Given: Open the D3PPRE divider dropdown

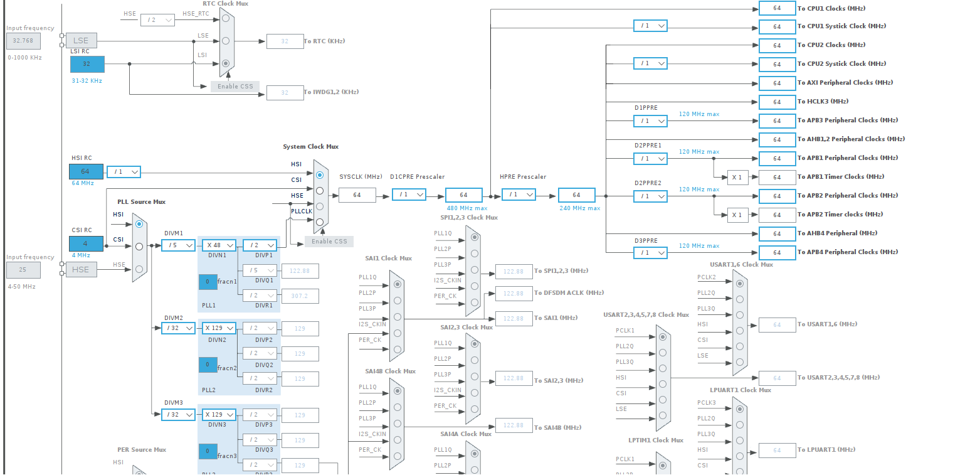Looking at the screenshot, I should tap(650, 252).
